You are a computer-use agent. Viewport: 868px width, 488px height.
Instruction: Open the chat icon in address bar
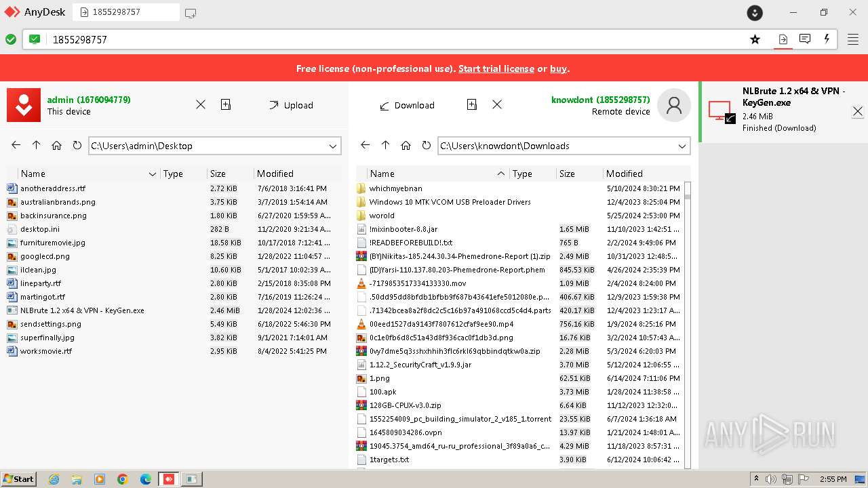tap(805, 39)
